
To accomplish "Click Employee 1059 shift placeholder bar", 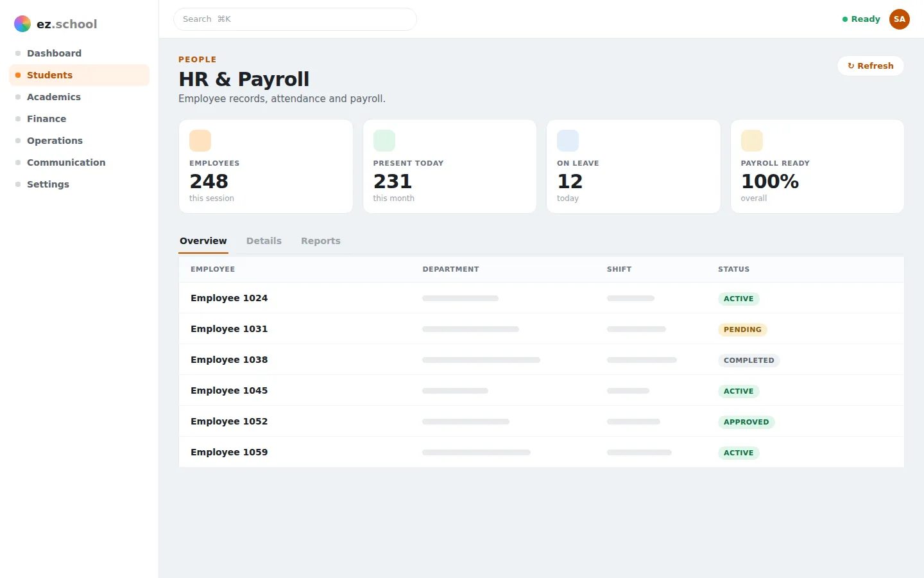I will [639, 452].
